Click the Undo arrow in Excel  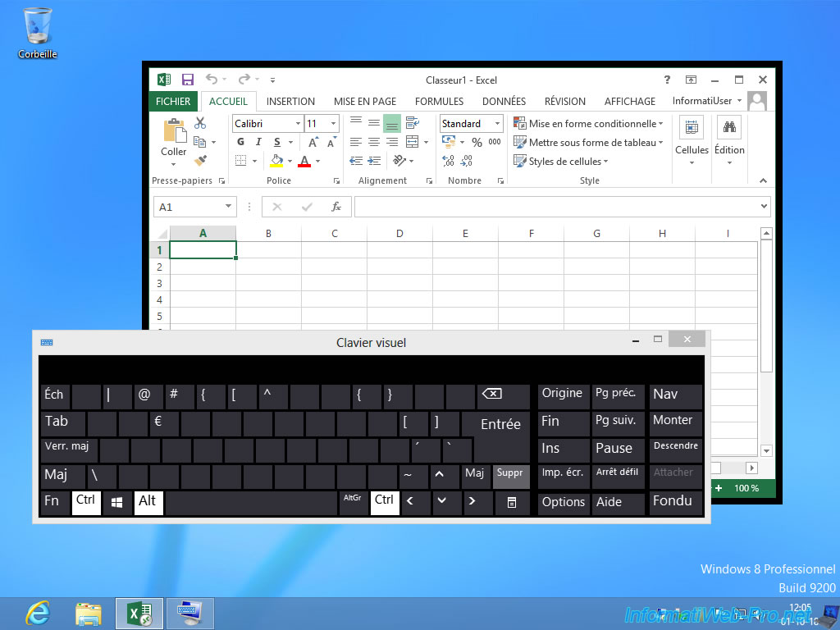click(x=212, y=80)
